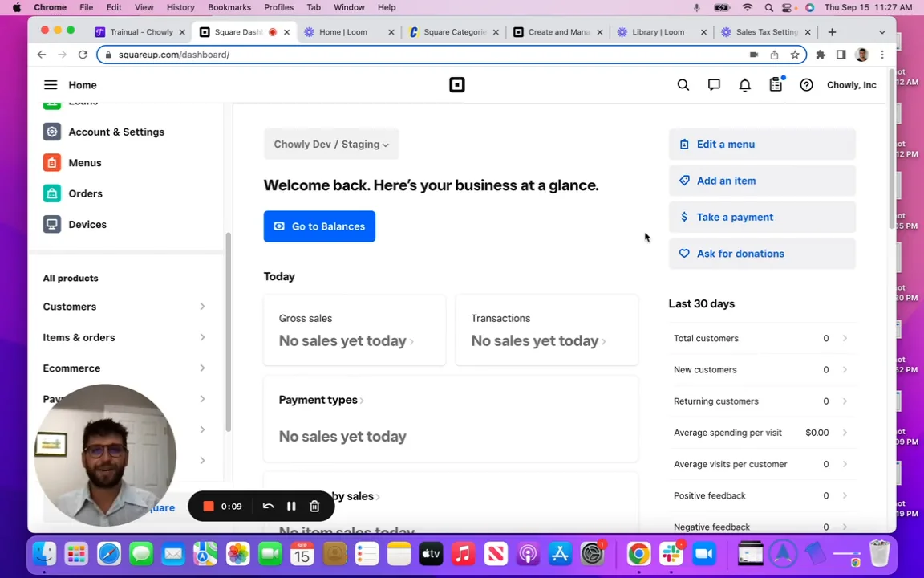Open the Returning customers detail row
The width and height of the screenshot is (924, 578).
[761, 401]
